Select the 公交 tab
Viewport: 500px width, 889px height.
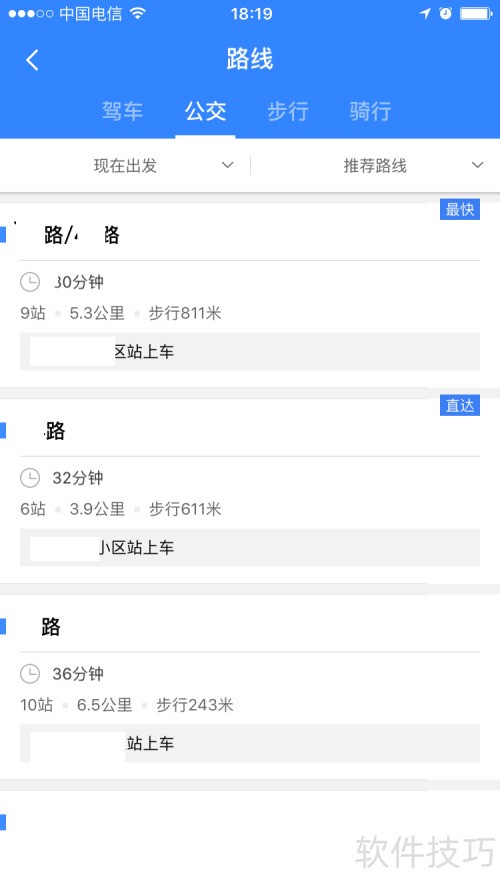(205, 111)
